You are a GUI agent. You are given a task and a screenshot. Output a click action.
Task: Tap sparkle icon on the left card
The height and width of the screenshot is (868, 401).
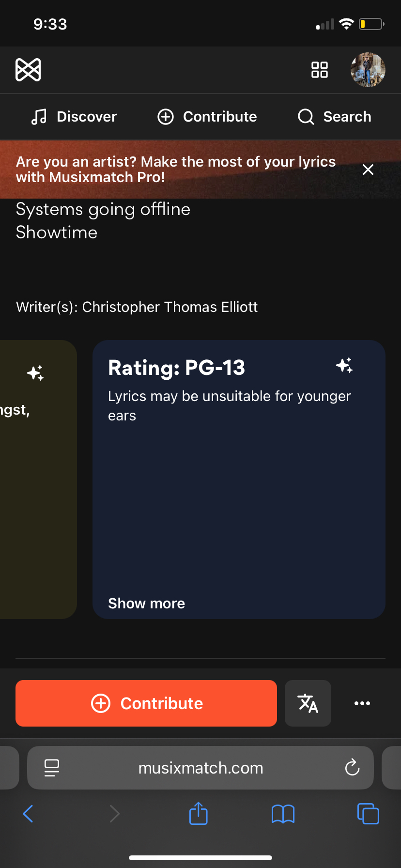click(35, 373)
